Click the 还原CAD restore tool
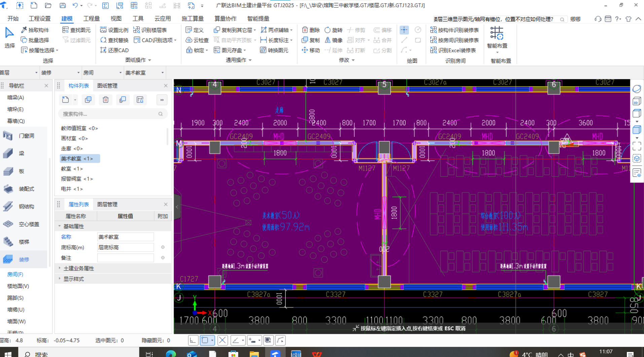This screenshot has width=644, height=357. point(114,50)
